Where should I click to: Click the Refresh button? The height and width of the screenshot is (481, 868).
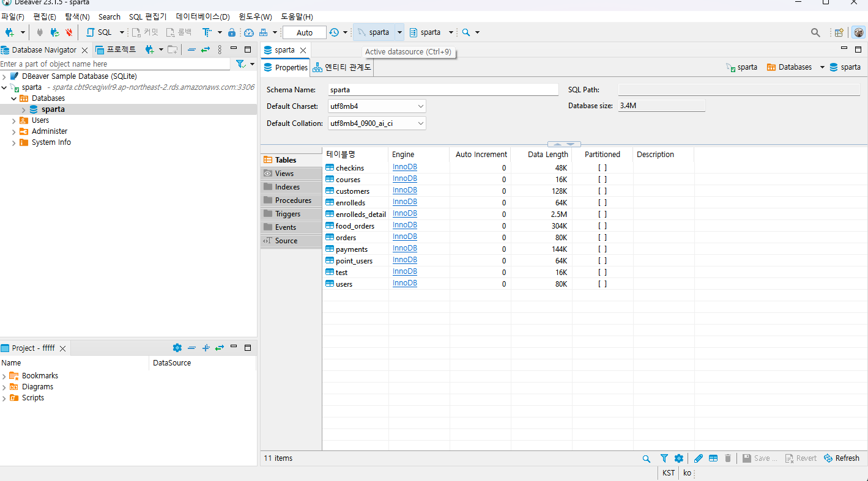842,458
